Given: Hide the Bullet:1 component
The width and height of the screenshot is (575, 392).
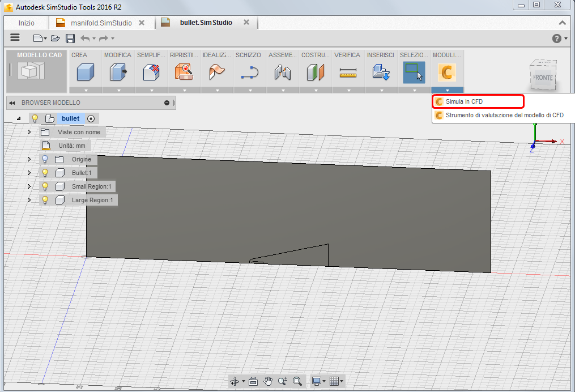Looking at the screenshot, I should pos(45,173).
